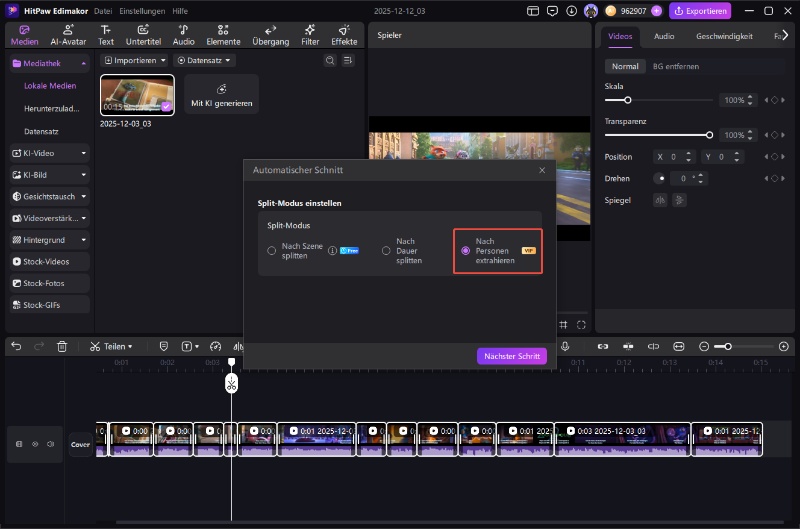
Task: Select the 'Nach Dauer splitten' radio option
Action: tap(386, 251)
